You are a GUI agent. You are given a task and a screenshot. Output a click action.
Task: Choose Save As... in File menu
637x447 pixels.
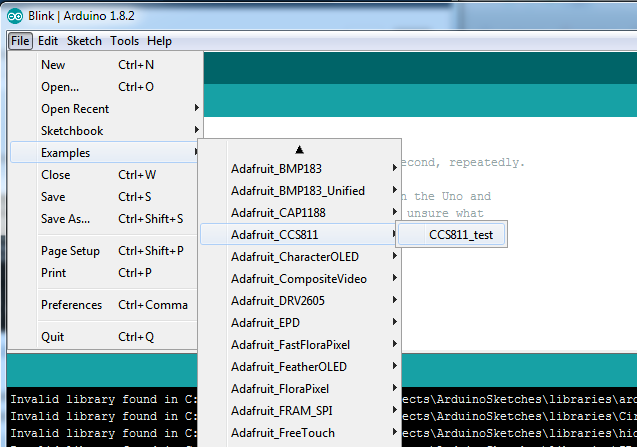pyautogui.click(x=65, y=219)
